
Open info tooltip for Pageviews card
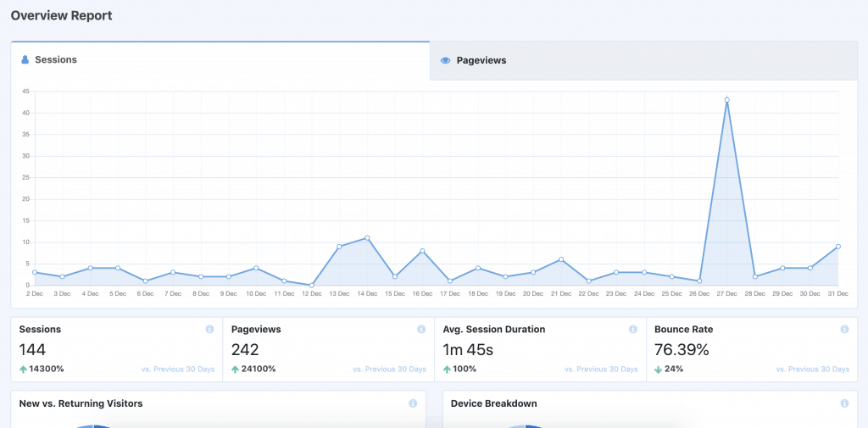pos(421,330)
